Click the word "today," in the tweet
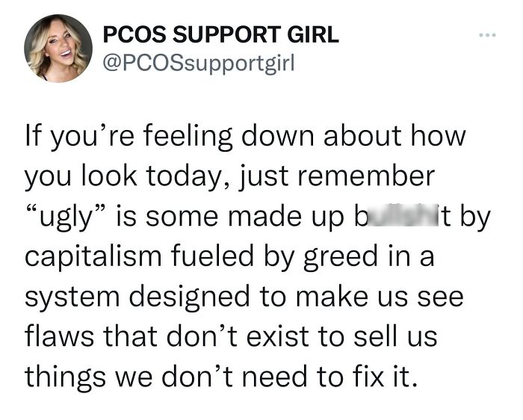 (188, 177)
